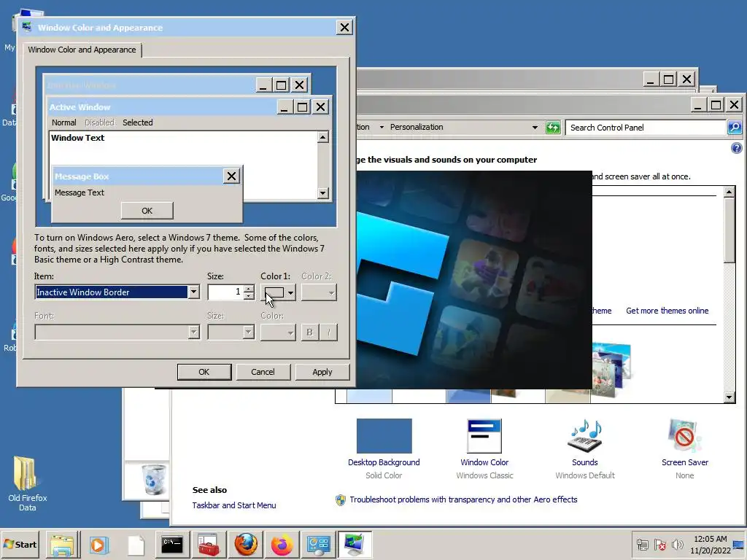
Task: Open the Window Color icon
Action: click(484, 436)
